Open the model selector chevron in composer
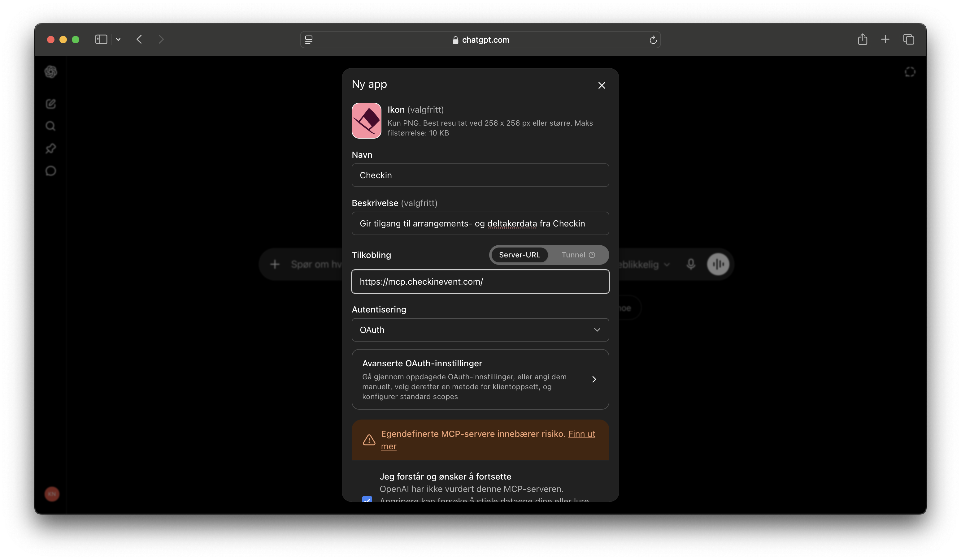961x560 pixels. click(667, 265)
